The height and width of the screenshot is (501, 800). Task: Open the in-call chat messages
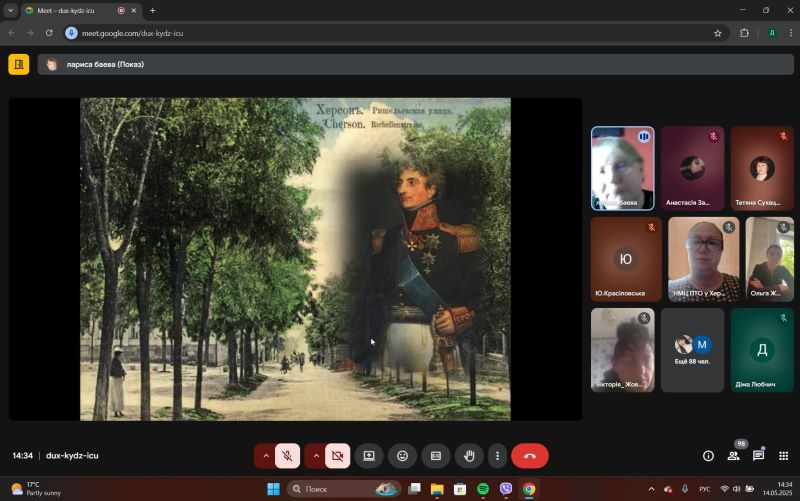click(x=759, y=456)
